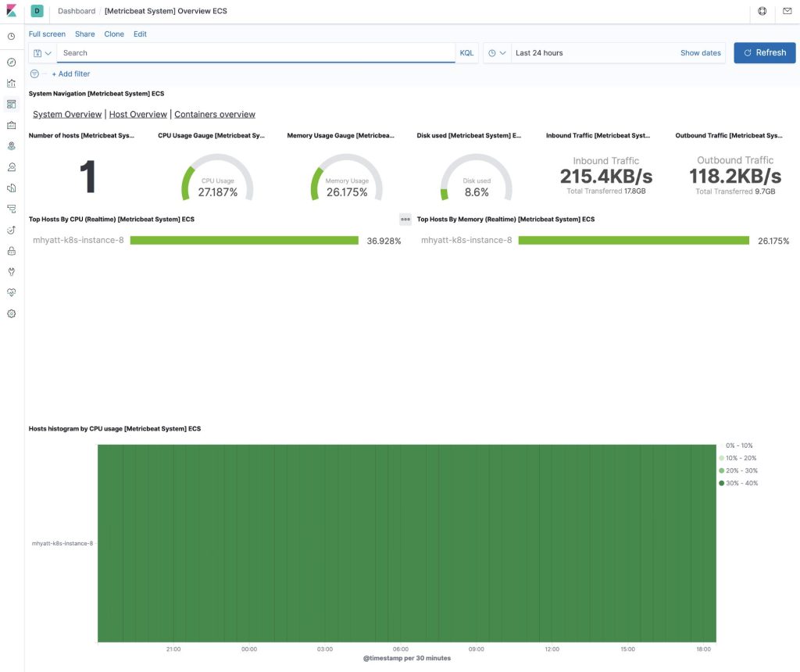Open Discover from the sidebar compass icon
This screenshot has height=672, width=800.
(x=11, y=63)
